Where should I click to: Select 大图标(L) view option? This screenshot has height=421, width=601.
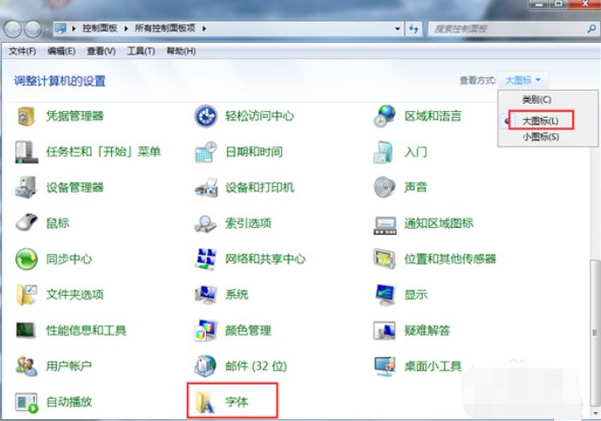click(x=541, y=120)
